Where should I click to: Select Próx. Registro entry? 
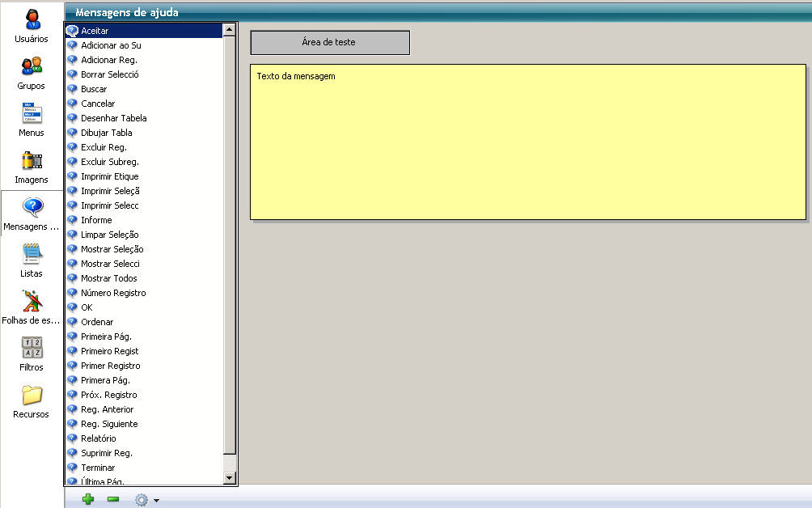144,395
